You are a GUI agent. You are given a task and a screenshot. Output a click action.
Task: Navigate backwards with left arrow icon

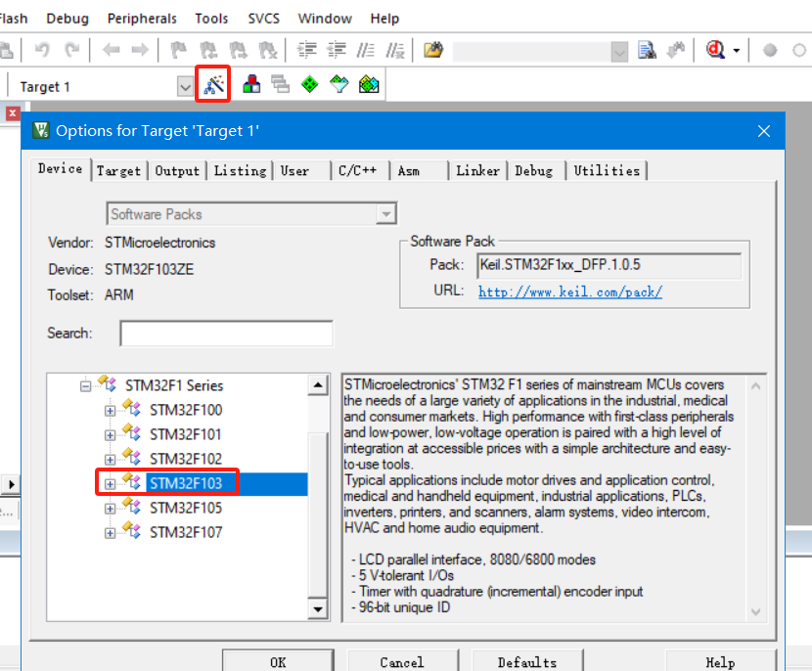pos(111,50)
